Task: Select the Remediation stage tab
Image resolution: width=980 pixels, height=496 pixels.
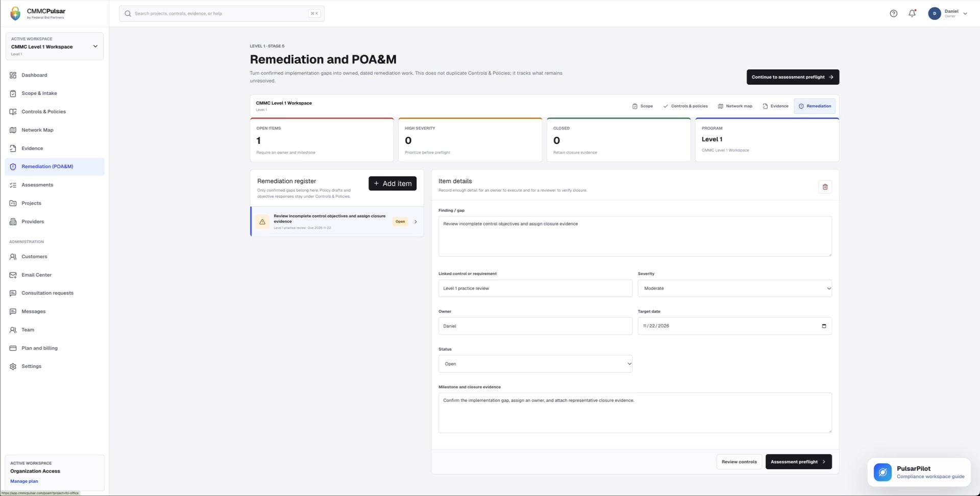Action: (815, 106)
